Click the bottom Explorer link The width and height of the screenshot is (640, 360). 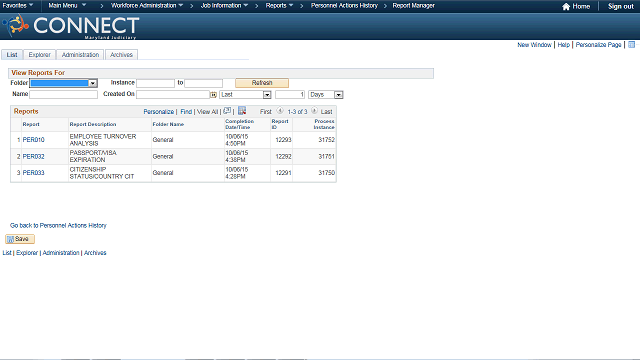27,253
